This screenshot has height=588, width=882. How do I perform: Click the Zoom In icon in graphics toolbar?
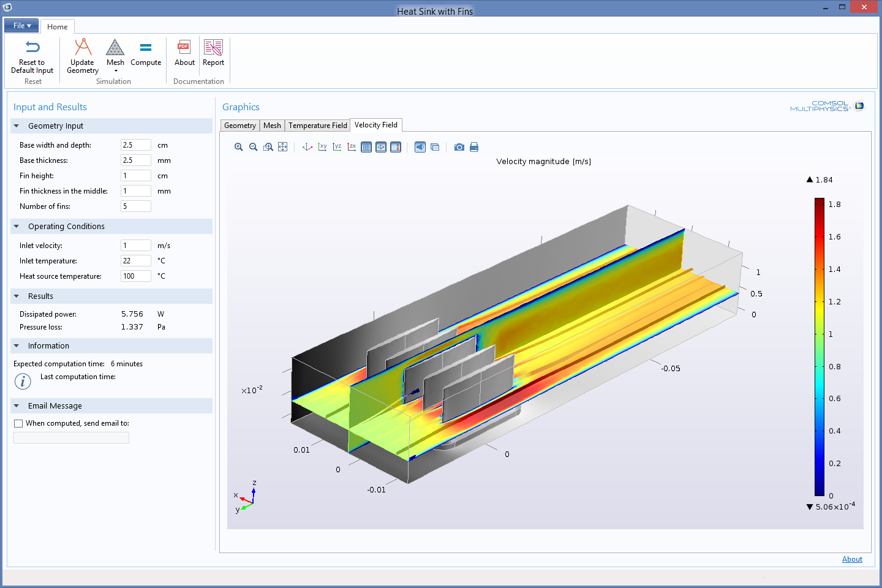click(x=239, y=147)
